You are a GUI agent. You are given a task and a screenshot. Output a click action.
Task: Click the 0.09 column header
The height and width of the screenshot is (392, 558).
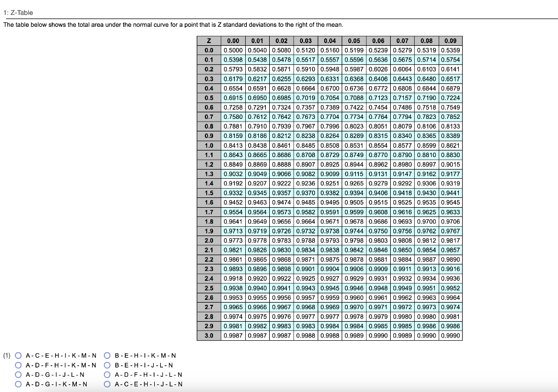tap(452, 40)
